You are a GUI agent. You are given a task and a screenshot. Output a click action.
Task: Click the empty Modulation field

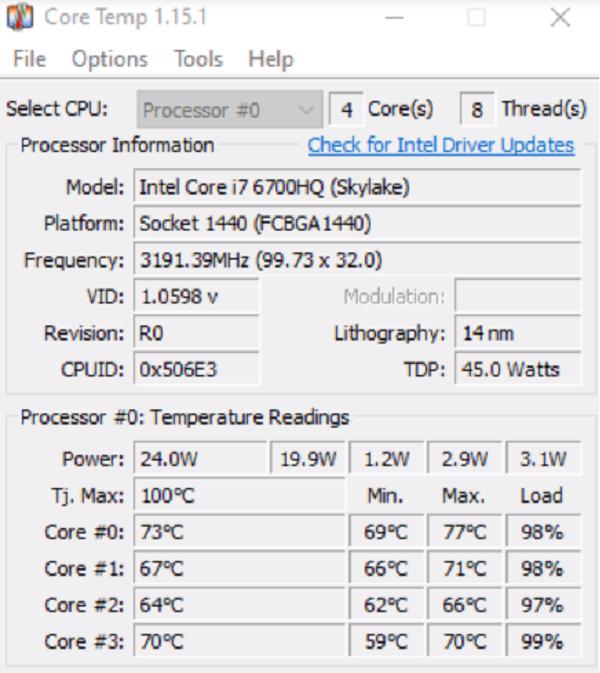pos(518,296)
